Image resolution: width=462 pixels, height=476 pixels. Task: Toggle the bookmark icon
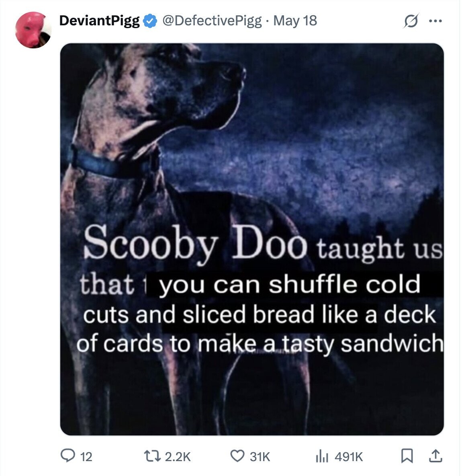(407, 456)
